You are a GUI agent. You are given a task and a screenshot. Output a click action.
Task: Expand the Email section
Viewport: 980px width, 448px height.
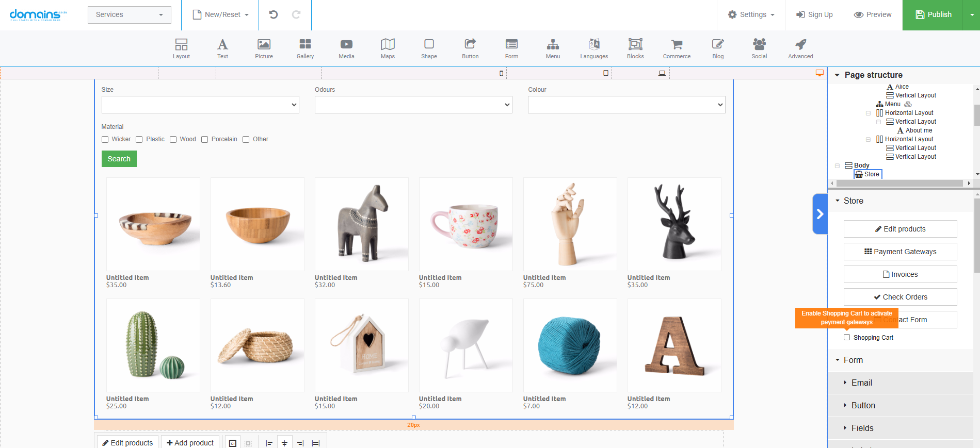coord(861,383)
